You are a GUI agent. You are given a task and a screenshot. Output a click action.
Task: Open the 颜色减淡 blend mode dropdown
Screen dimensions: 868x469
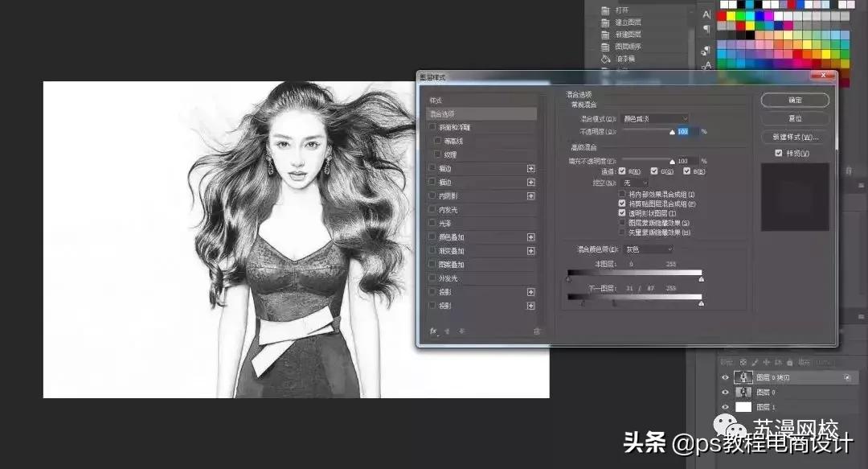click(654, 117)
